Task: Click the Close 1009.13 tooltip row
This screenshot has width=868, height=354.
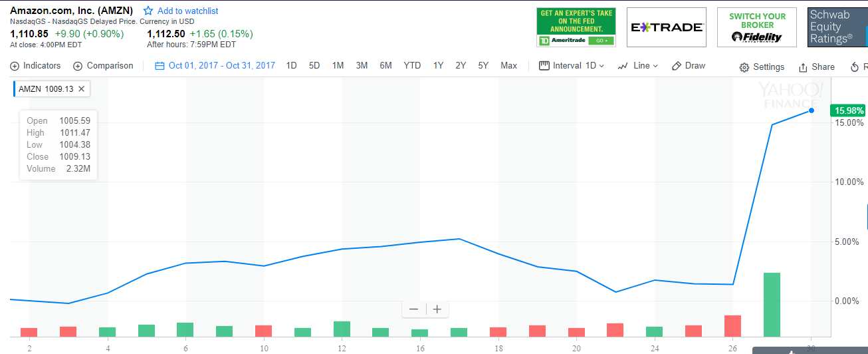Action: click(58, 156)
